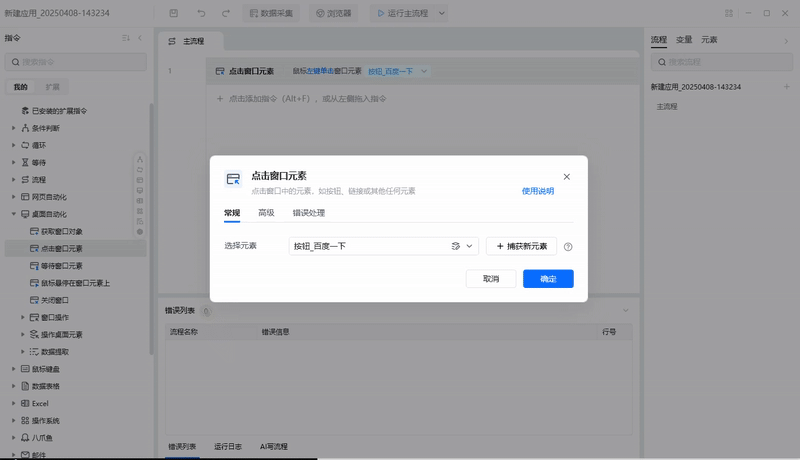Viewport: 800px width, 460px height.
Task: Collapse right panel with chevron arrow
Action: click(x=786, y=41)
